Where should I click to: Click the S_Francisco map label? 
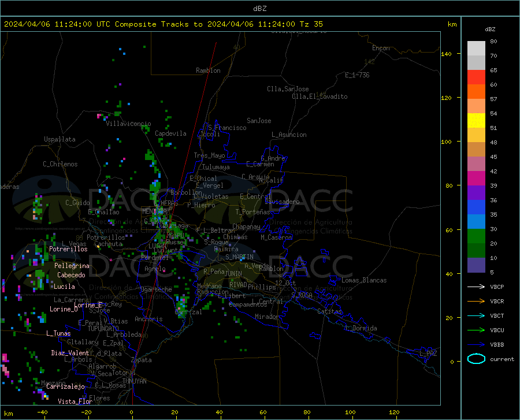point(227,128)
